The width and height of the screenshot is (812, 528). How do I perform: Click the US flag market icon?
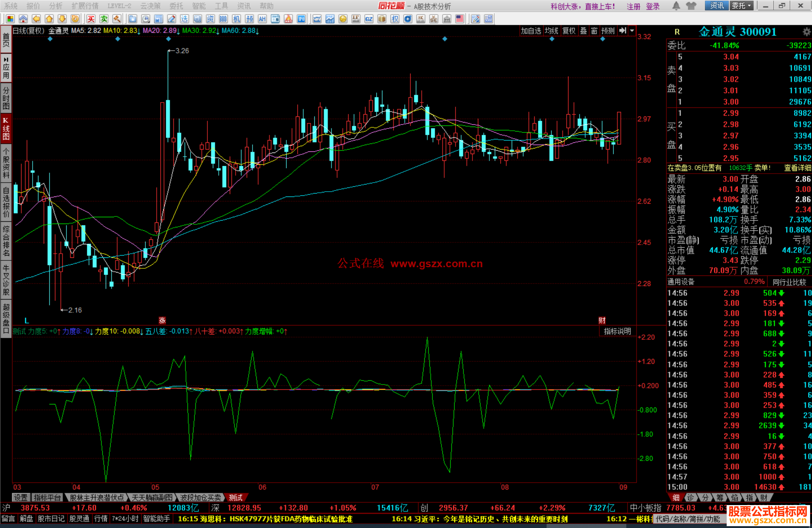point(460,19)
